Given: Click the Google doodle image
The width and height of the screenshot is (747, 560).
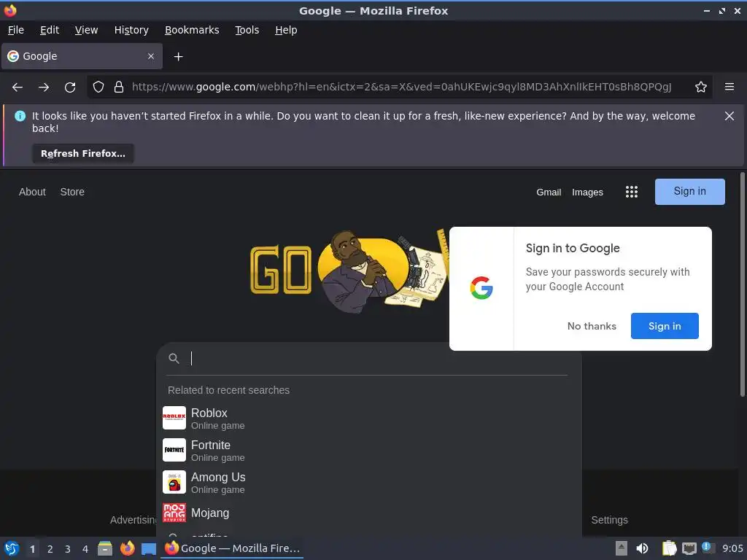Looking at the screenshot, I should tap(350, 271).
